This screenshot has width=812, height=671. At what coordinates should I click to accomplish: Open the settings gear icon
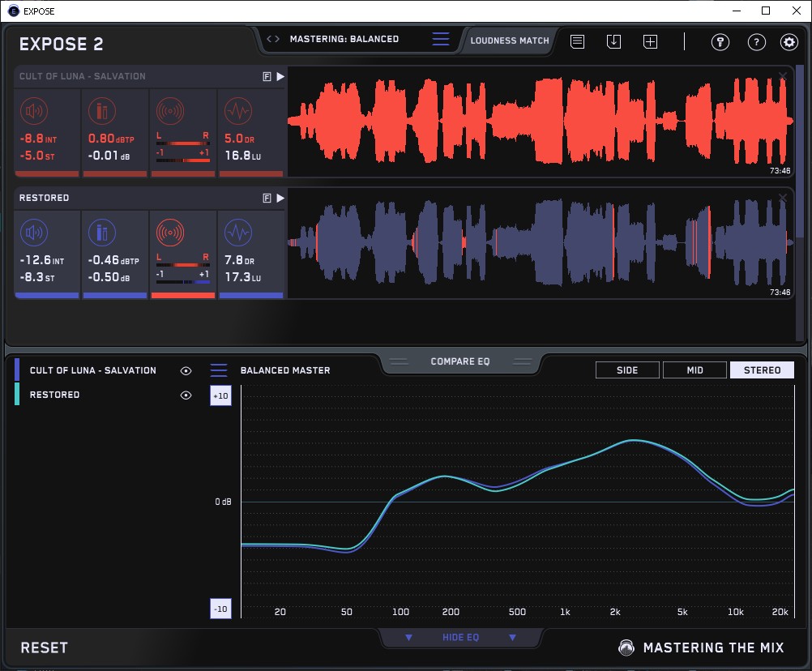788,42
